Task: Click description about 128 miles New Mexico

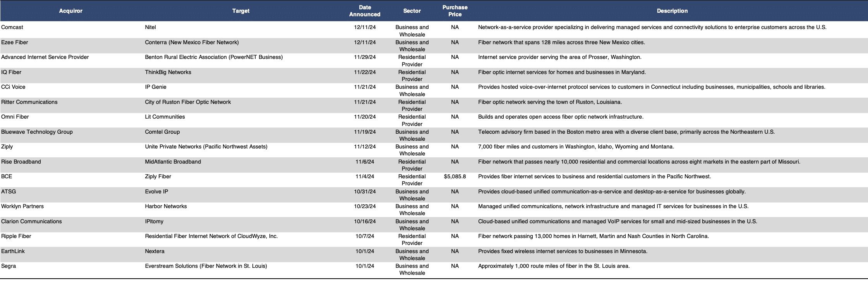Action: (562, 42)
